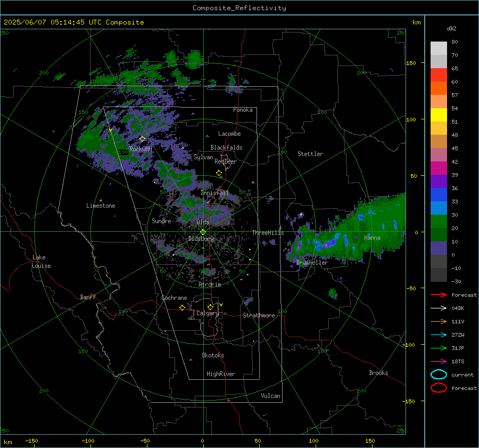Click the Stettler city label

click(310, 154)
